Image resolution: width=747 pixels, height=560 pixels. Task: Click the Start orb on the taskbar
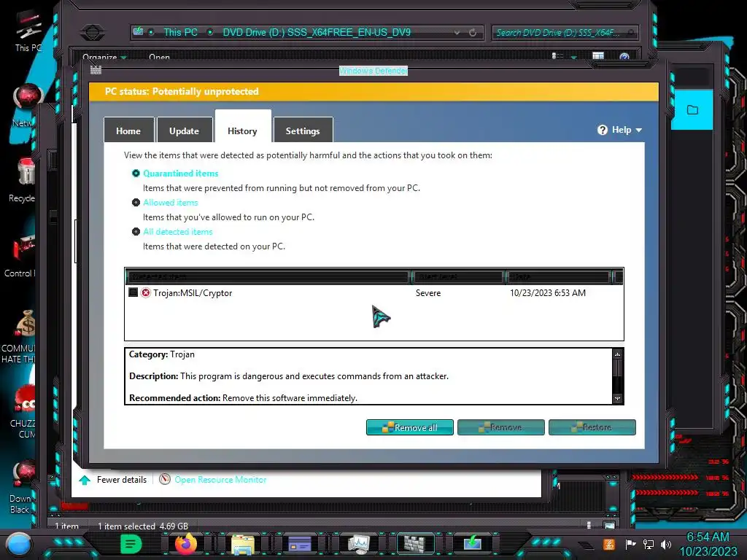(18, 544)
